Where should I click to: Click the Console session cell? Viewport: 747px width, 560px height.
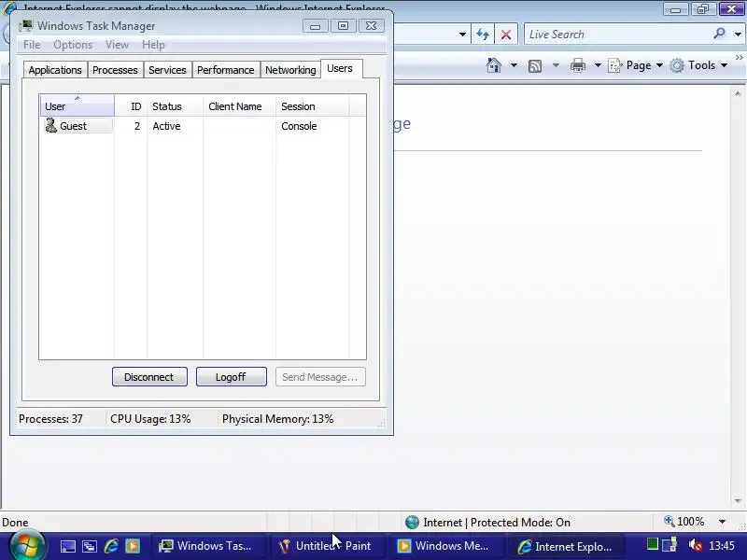tap(299, 126)
